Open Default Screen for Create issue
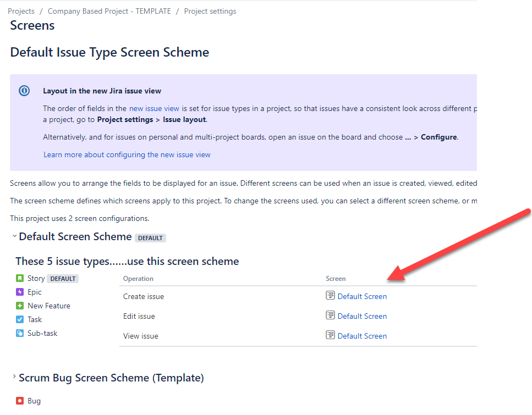The height and width of the screenshot is (415, 532). click(362, 296)
